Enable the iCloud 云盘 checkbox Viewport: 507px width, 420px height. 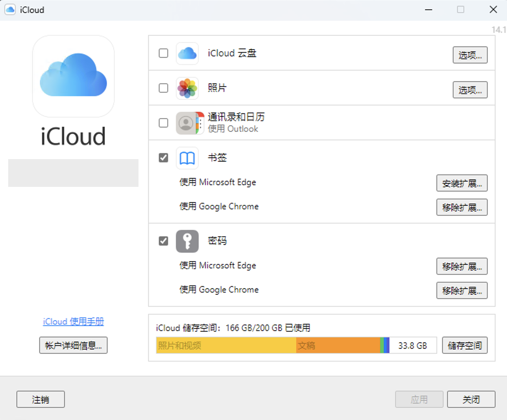[163, 53]
